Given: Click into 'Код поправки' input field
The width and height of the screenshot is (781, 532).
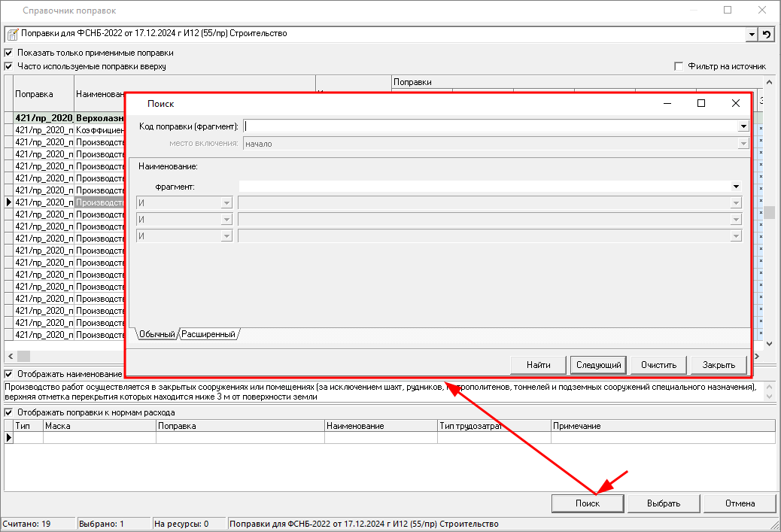Looking at the screenshot, I should pos(489,126).
